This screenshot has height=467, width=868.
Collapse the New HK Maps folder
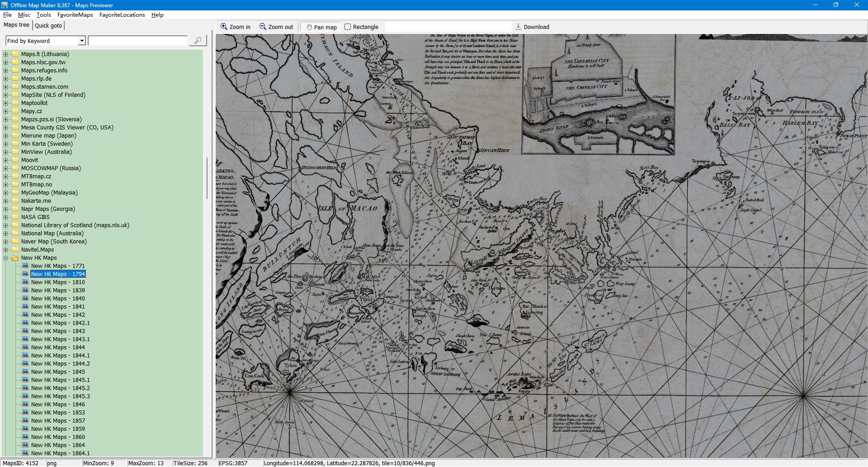coord(6,258)
